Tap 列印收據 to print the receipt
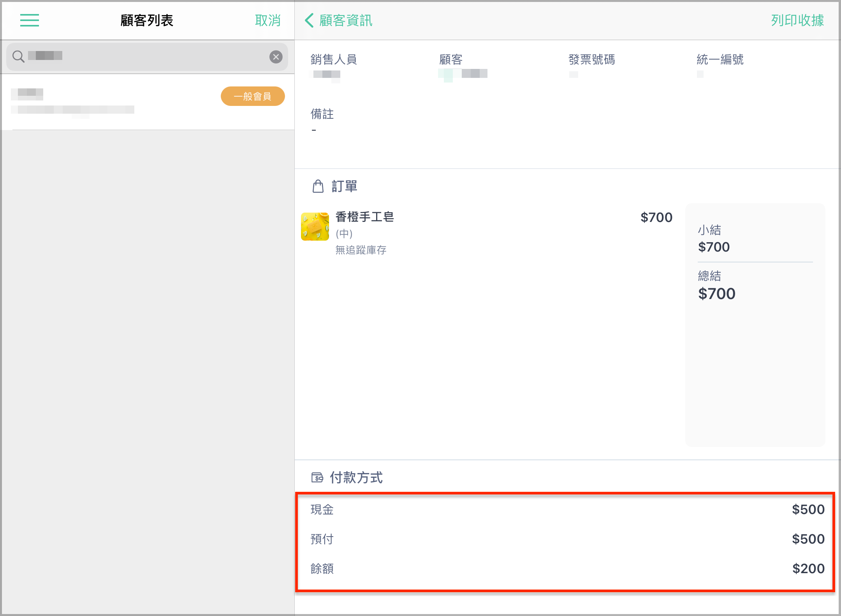 [797, 20]
